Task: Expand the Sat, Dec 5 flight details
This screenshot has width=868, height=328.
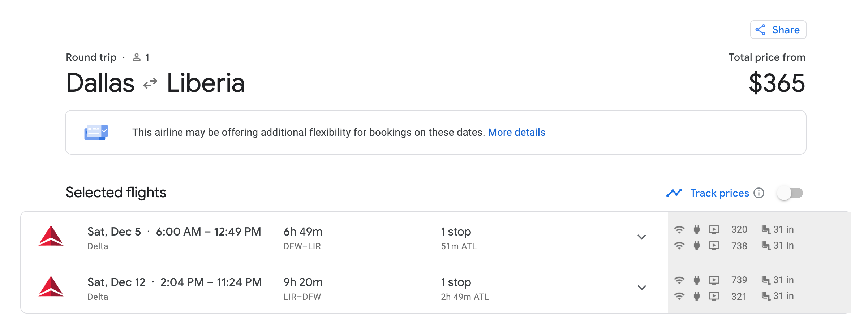Action: 642,237
